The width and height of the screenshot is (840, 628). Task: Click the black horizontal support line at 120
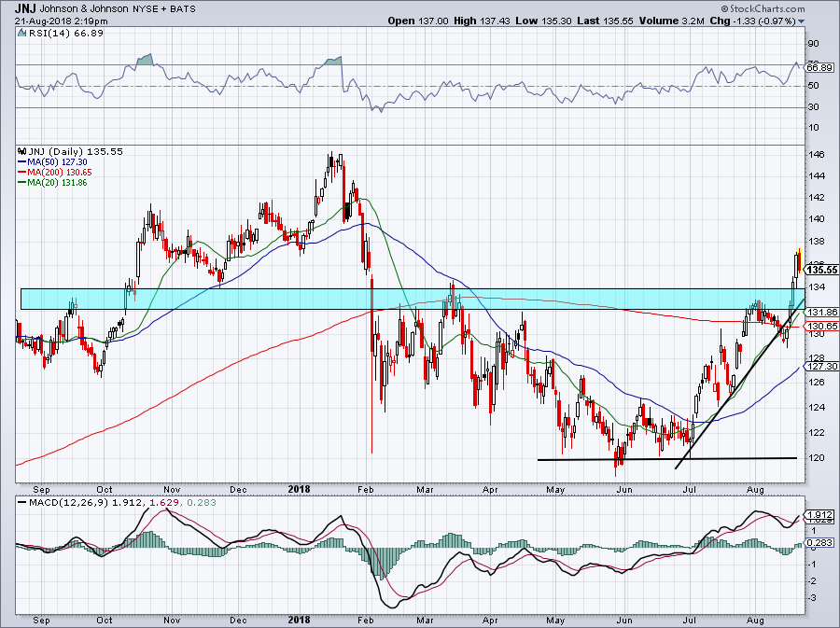click(x=667, y=459)
